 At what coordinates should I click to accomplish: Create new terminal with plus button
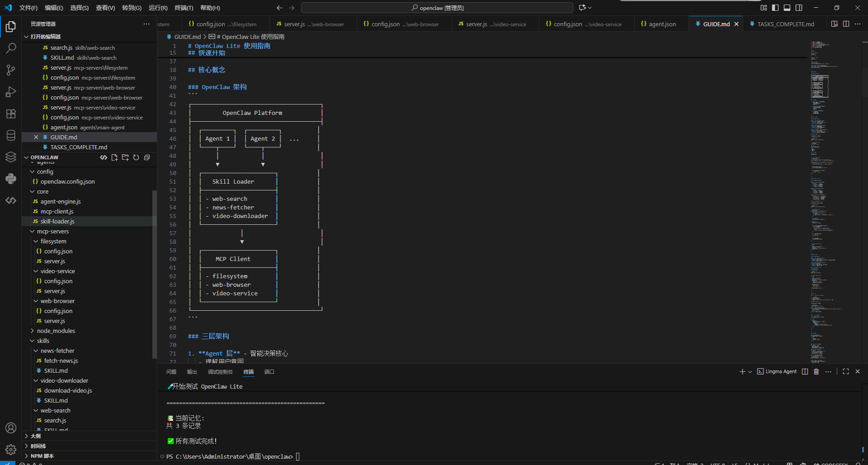742,371
